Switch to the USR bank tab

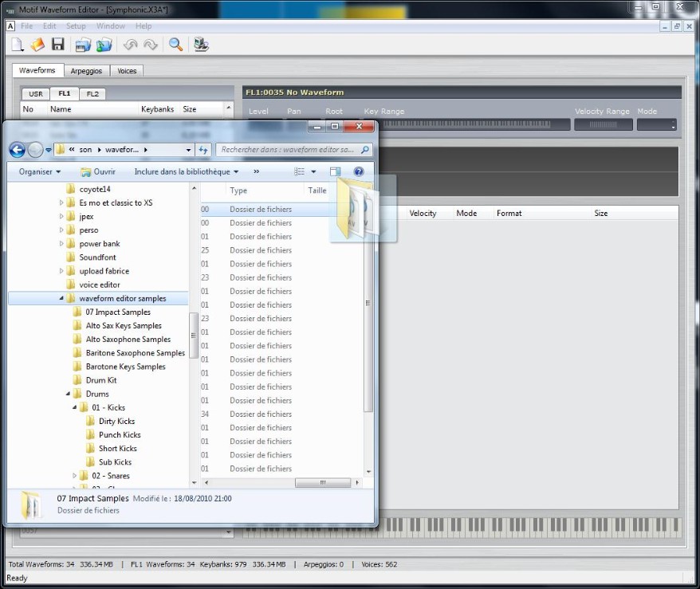coord(36,94)
